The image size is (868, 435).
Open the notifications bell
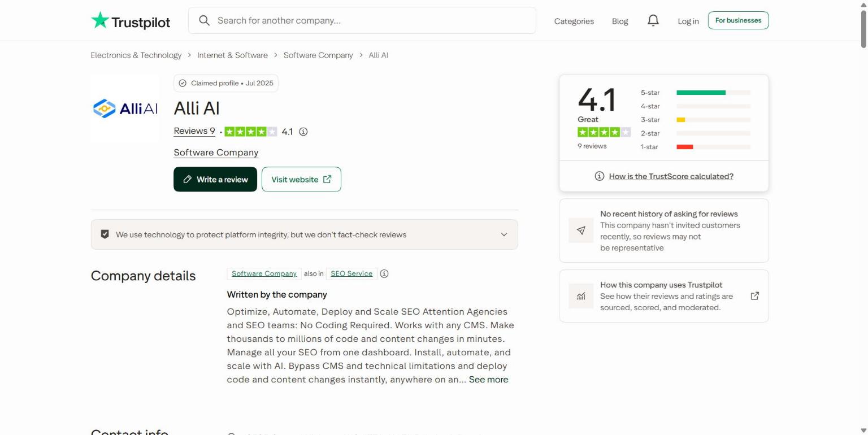[x=653, y=21]
